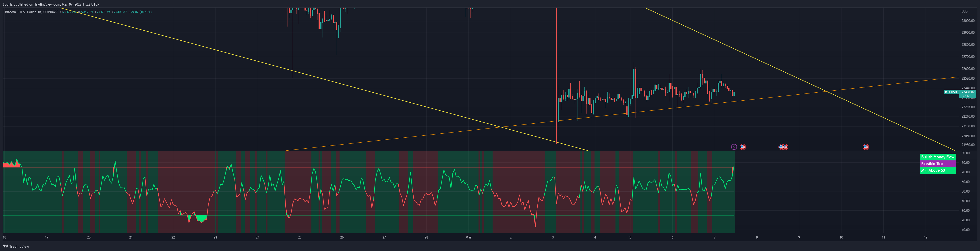Click the BTCUSD price tag on the axis
This screenshot has width=980, height=251.
(x=951, y=92)
